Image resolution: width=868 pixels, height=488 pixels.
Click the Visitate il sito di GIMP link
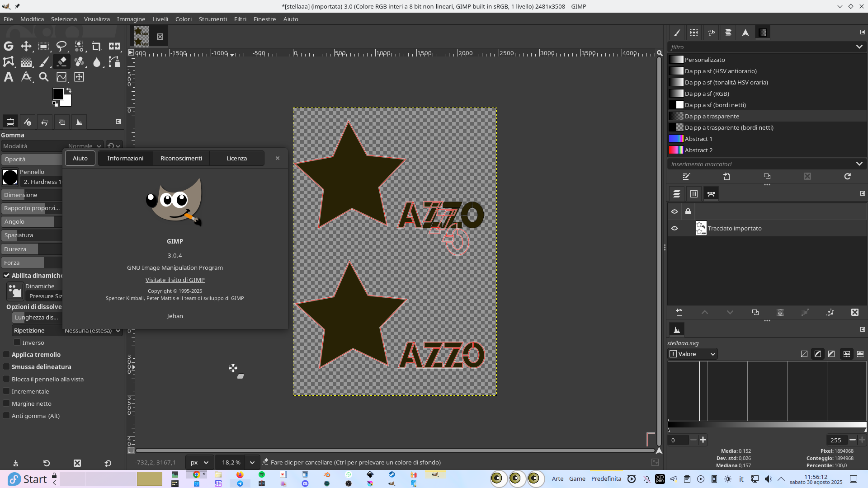click(175, 280)
